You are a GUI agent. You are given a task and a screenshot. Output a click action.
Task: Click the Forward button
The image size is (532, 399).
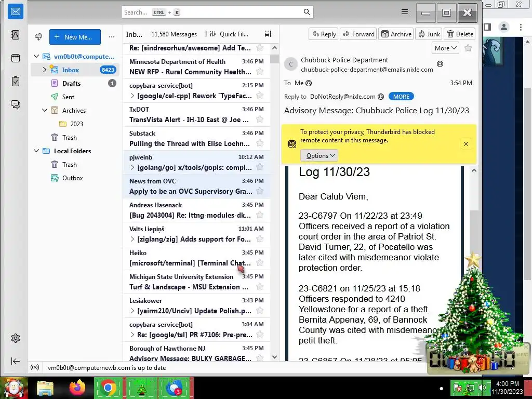click(358, 34)
